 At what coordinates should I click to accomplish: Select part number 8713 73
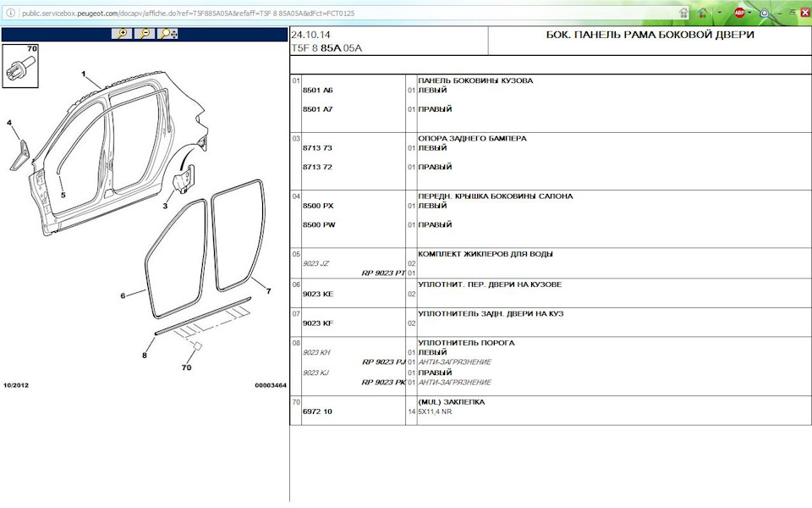318,147
